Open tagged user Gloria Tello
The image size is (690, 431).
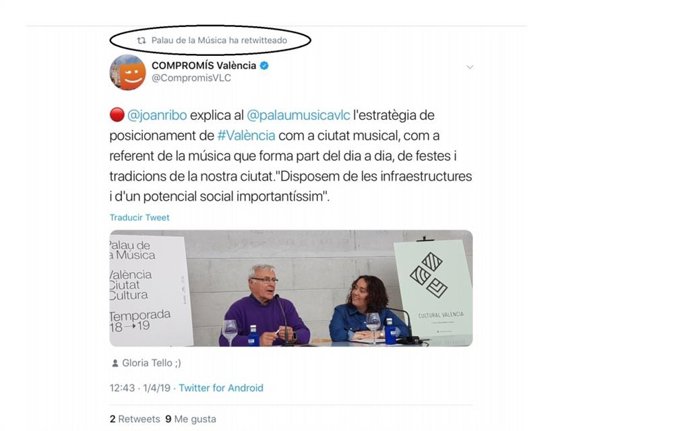coord(152,363)
